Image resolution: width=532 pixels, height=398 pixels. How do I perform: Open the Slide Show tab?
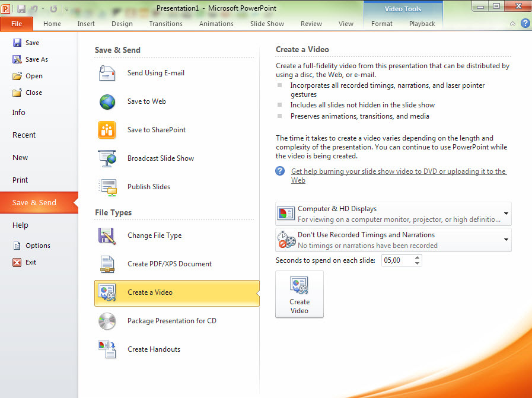coord(267,24)
